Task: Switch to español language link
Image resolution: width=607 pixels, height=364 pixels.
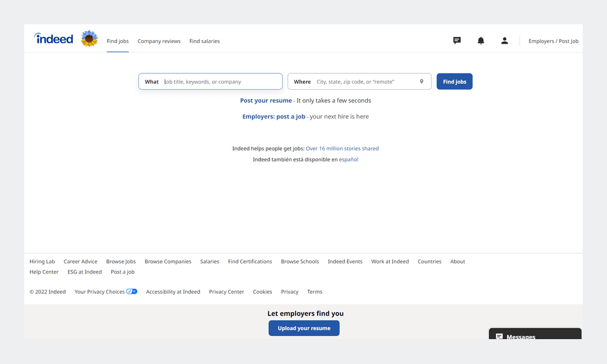Action: 348,160
